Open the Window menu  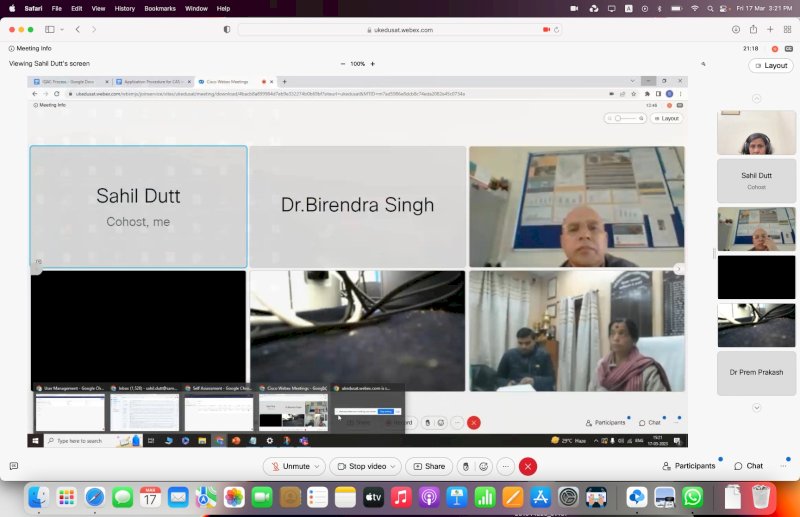click(x=196, y=8)
